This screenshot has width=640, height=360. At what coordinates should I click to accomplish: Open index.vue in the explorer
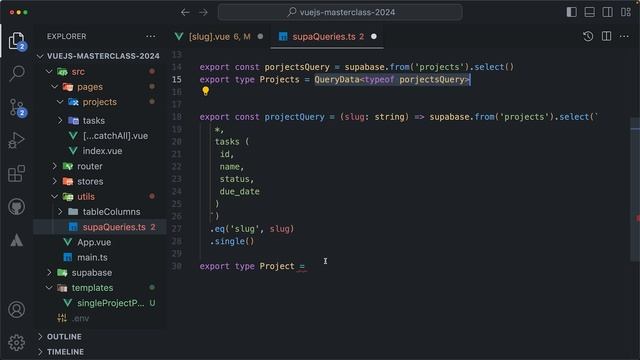click(102, 151)
